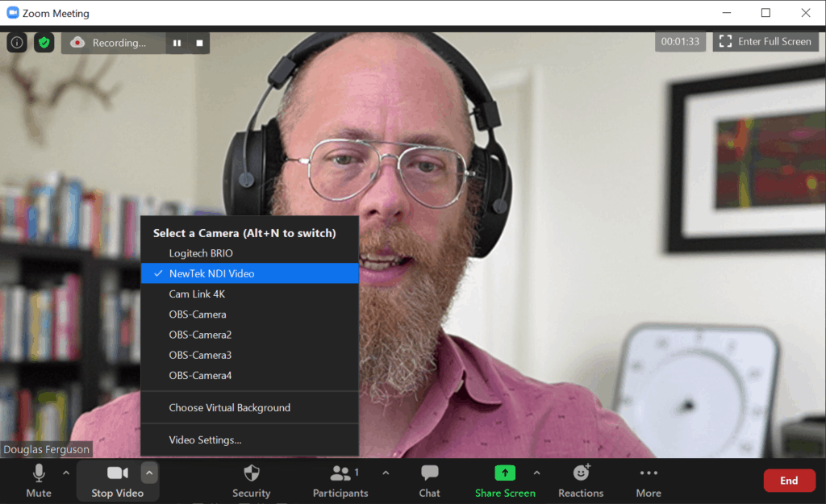End the meeting
Image resolution: width=826 pixels, height=504 pixels.
(788, 481)
